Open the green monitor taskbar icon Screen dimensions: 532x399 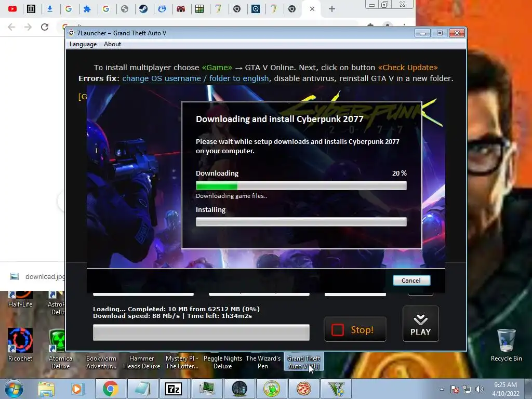pos(207,389)
